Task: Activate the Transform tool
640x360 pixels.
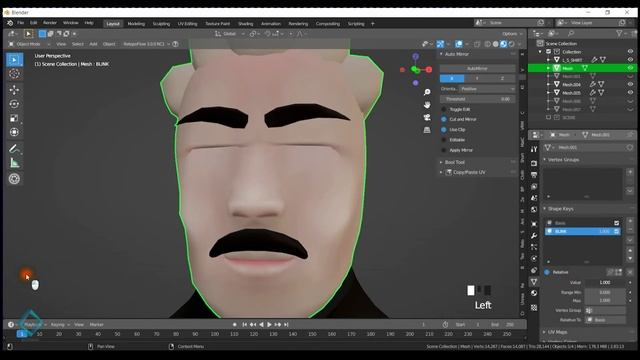Action: click(x=14, y=132)
